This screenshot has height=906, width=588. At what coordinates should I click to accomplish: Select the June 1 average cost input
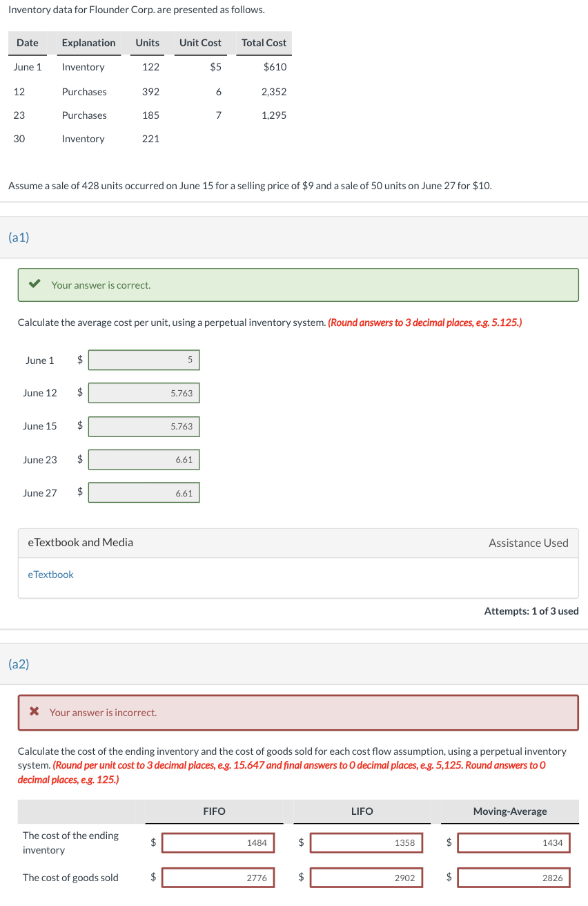pos(144,360)
